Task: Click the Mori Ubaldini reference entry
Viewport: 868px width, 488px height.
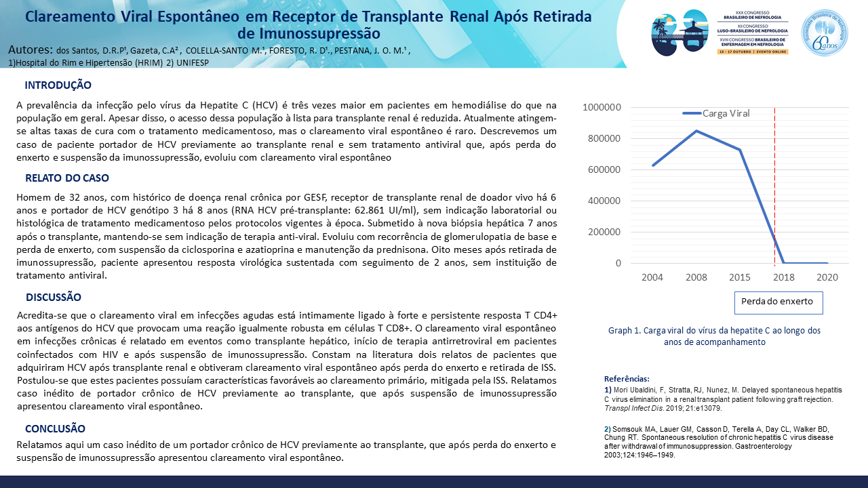Action: (723, 400)
